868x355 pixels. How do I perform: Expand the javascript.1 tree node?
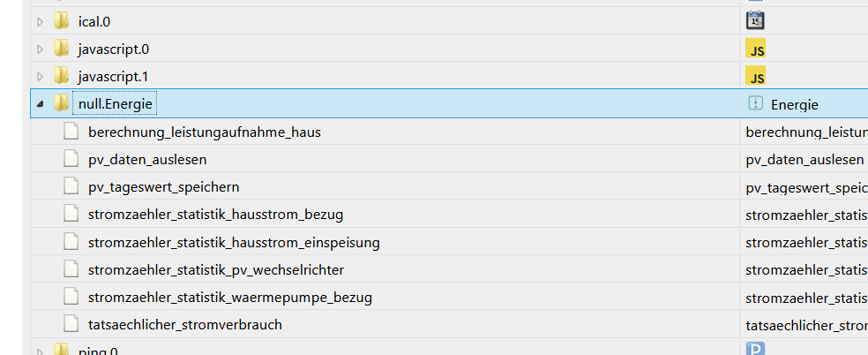point(40,77)
